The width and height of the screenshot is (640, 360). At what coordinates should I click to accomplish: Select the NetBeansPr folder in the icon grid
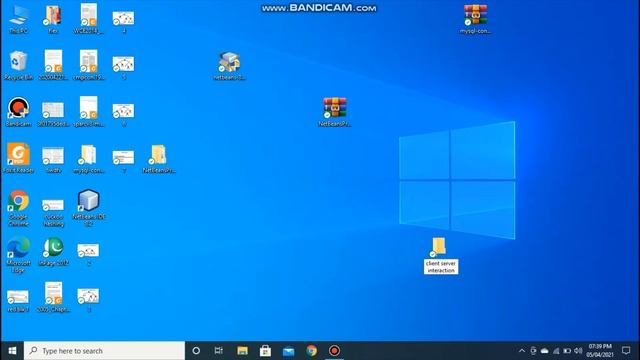159,158
